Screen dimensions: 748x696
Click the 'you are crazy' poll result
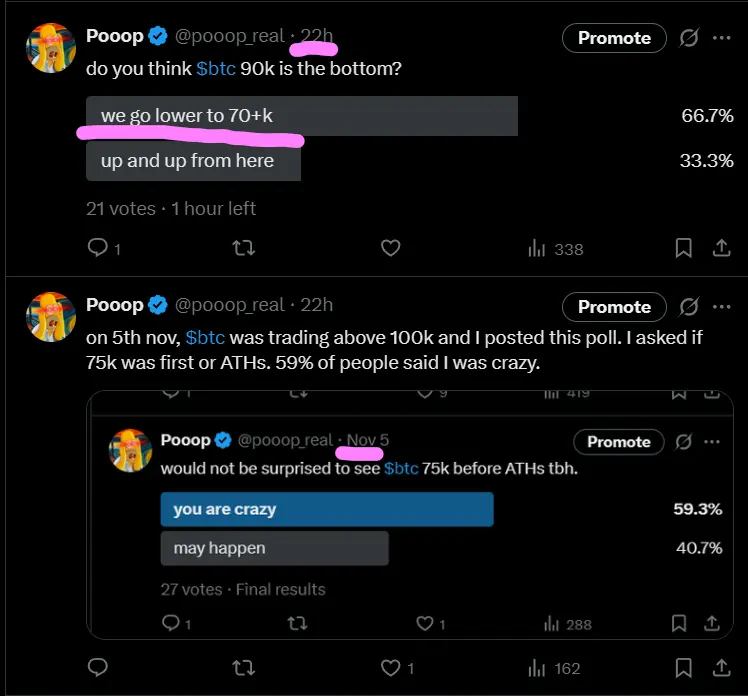(x=326, y=509)
